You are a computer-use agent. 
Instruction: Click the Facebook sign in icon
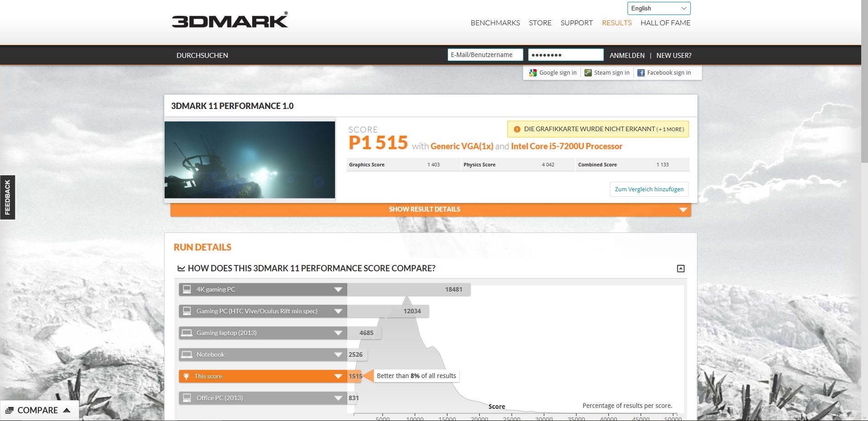click(641, 73)
